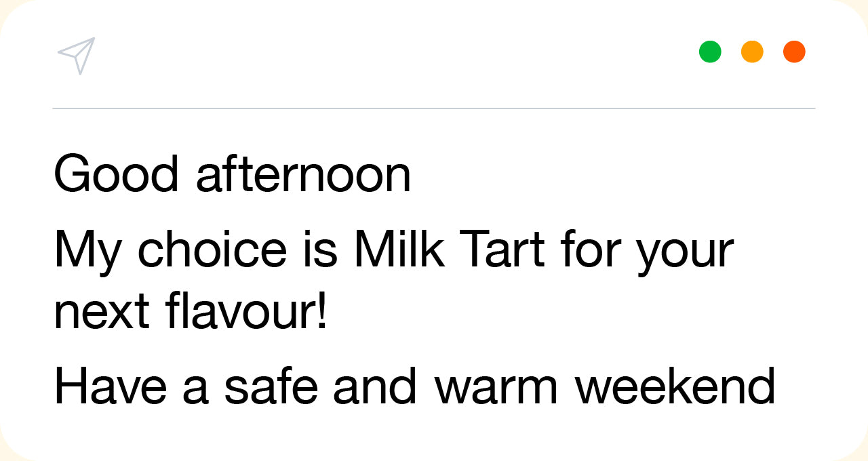
Task: Click the word "warm" in the last line
Action: [496, 388]
